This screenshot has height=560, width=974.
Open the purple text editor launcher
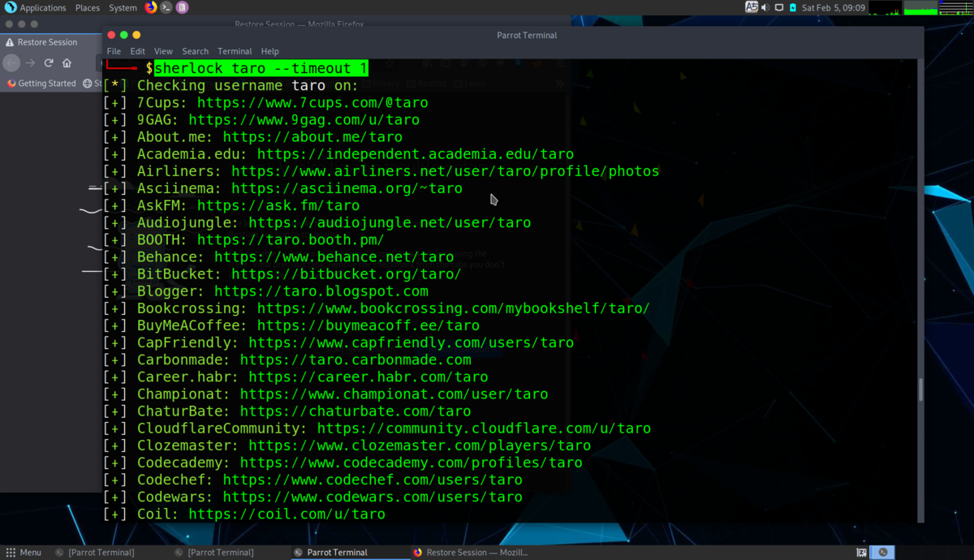(x=183, y=7)
